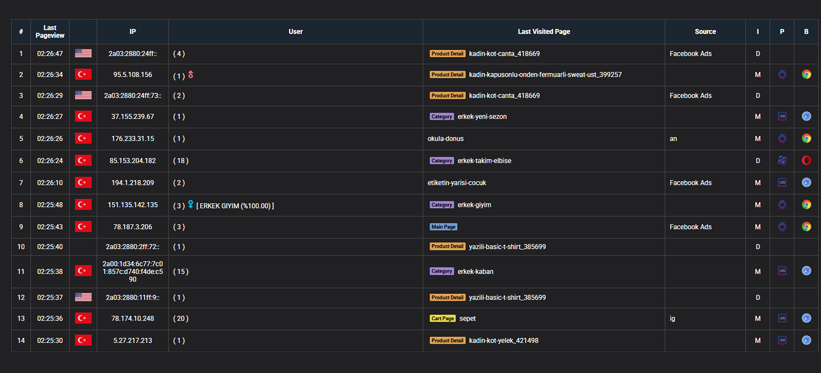Click the Chrome icon in the erkek-giyim row
The height and width of the screenshot is (373, 821).
tap(806, 205)
